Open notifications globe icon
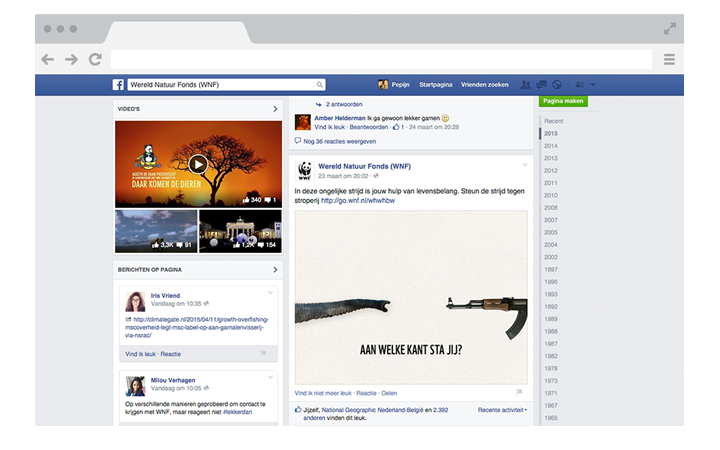Screen dimensions: 720x450 (x=557, y=84)
